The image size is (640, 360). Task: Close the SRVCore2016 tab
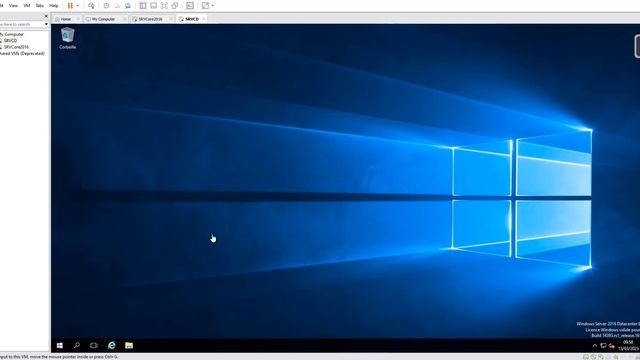tap(171, 19)
